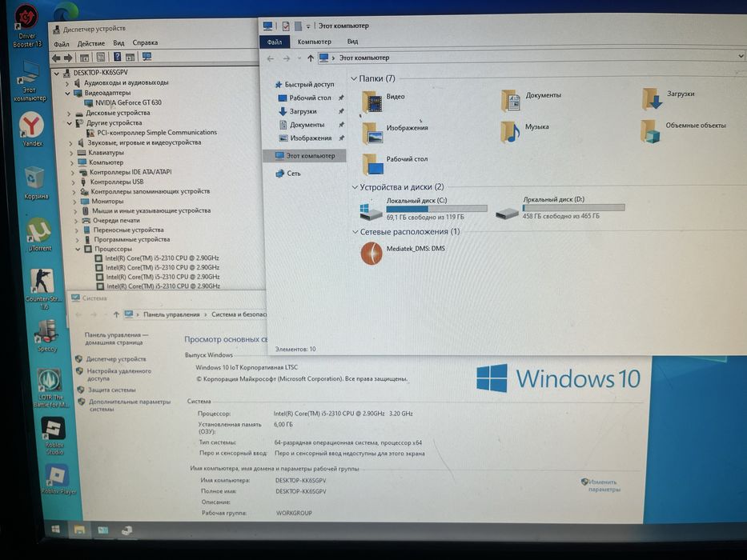Select Мониторы in Device Manager
Image resolution: width=747 pixels, height=560 pixels.
[x=103, y=201]
